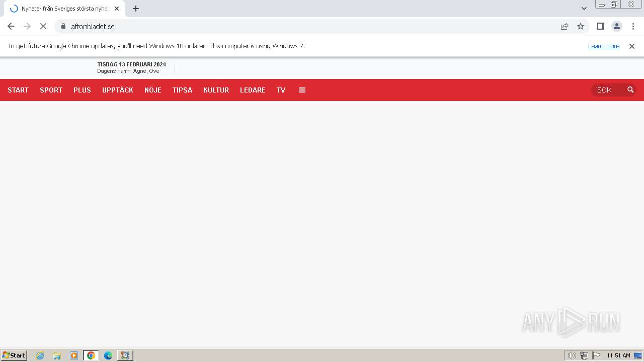Launch Internet Explorer from the taskbar
Image resolution: width=644 pixels, height=362 pixels.
point(40,355)
